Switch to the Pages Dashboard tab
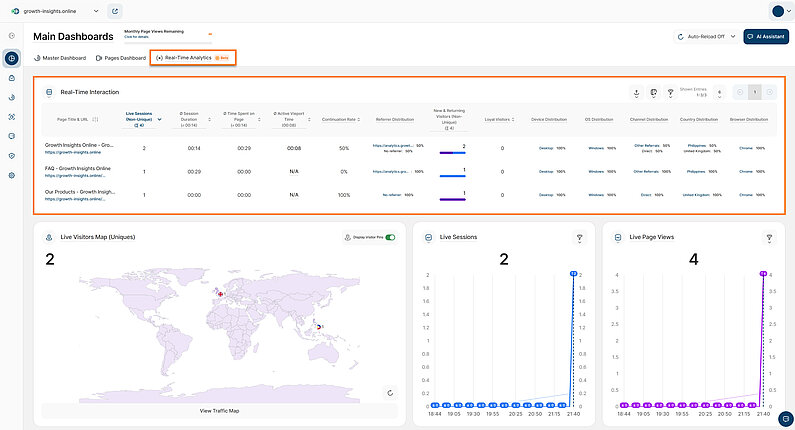The height and width of the screenshot is (430, 795). coord(121,58)
